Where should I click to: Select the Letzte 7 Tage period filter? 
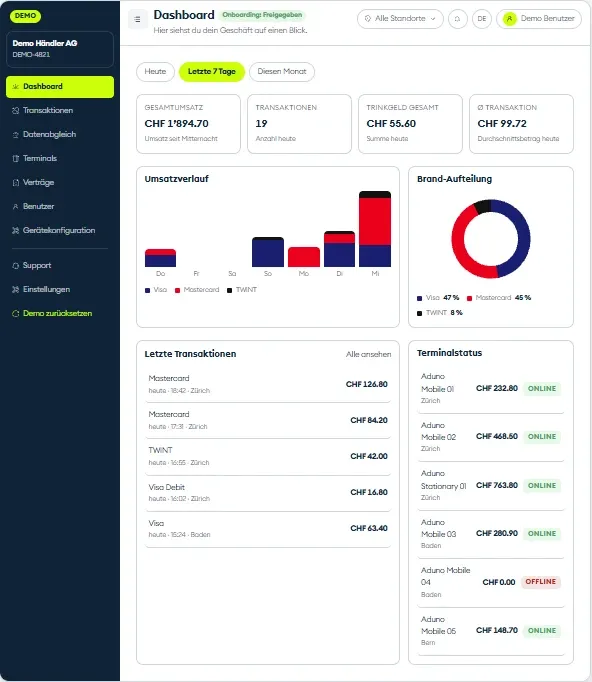pyautogui.click(x=212, y=72)
